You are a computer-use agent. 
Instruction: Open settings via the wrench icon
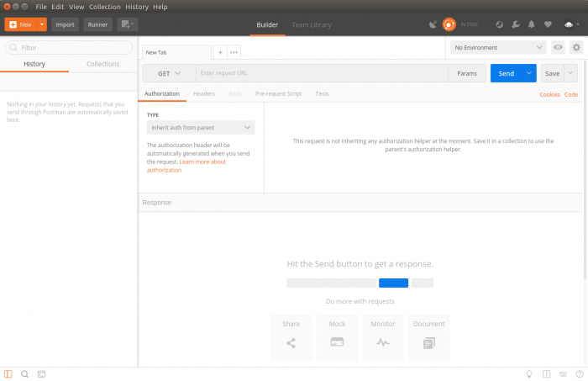pyautogui.click(x=515, y=24)
